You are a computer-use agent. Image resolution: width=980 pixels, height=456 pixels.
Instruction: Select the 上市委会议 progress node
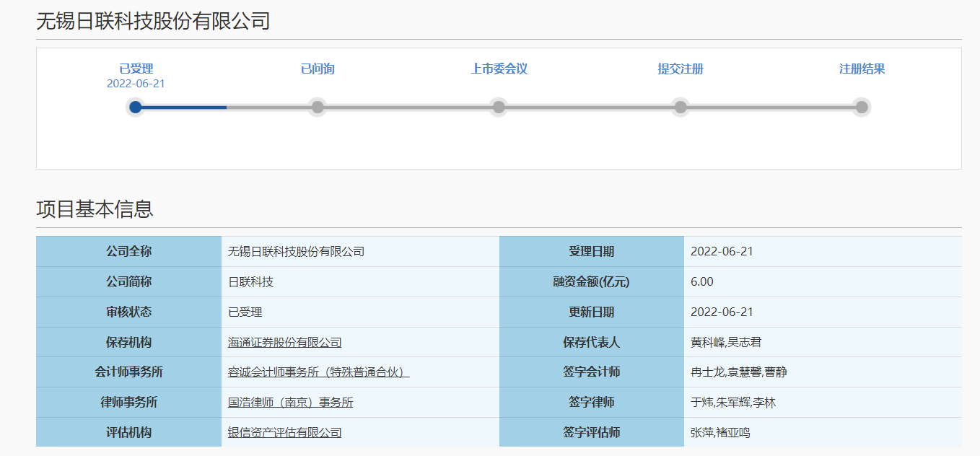point(499,107)
